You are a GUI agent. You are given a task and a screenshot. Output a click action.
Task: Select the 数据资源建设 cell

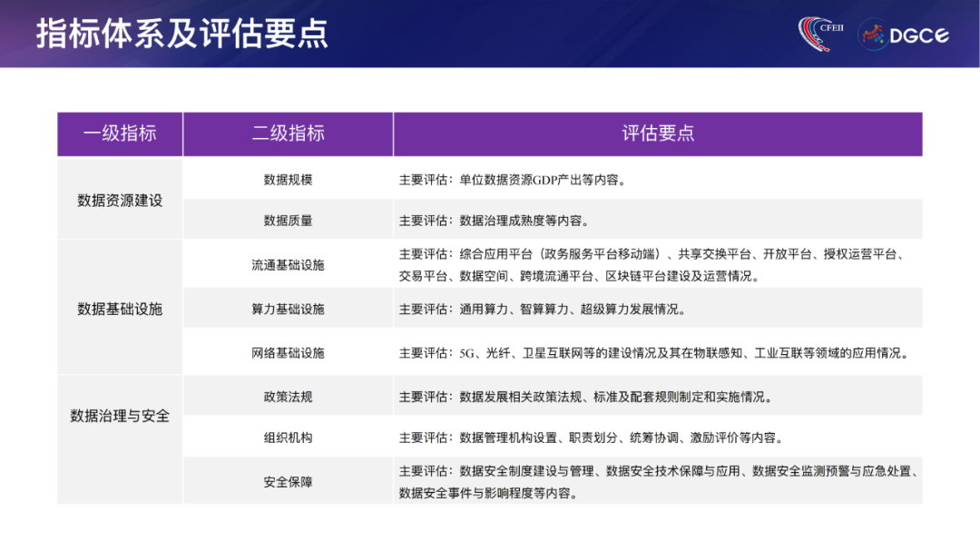[120, 200]
